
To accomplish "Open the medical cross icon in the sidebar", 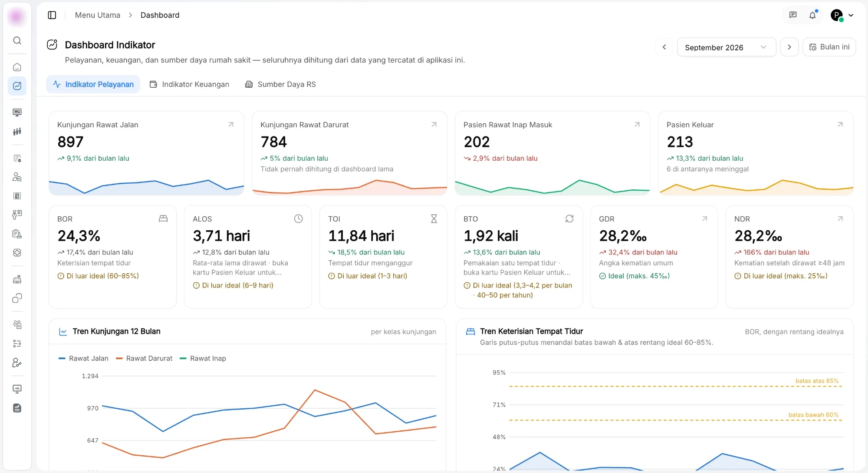I will point(17,253).
